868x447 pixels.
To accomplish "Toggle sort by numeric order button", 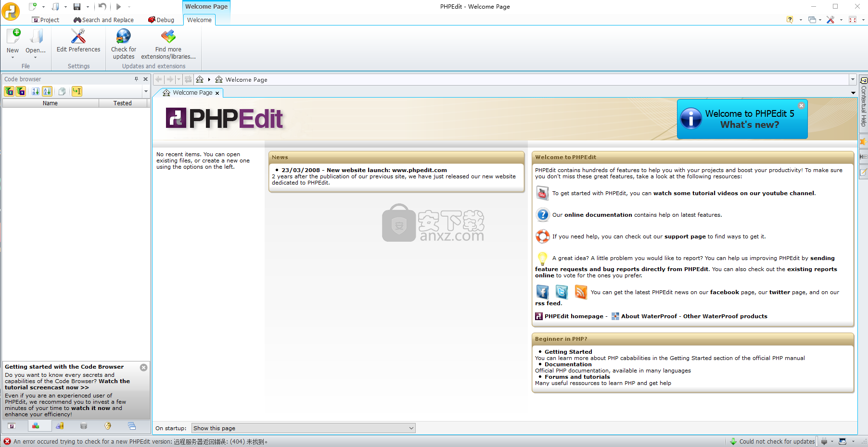I will pyautogui.click(x=36, y=91).
